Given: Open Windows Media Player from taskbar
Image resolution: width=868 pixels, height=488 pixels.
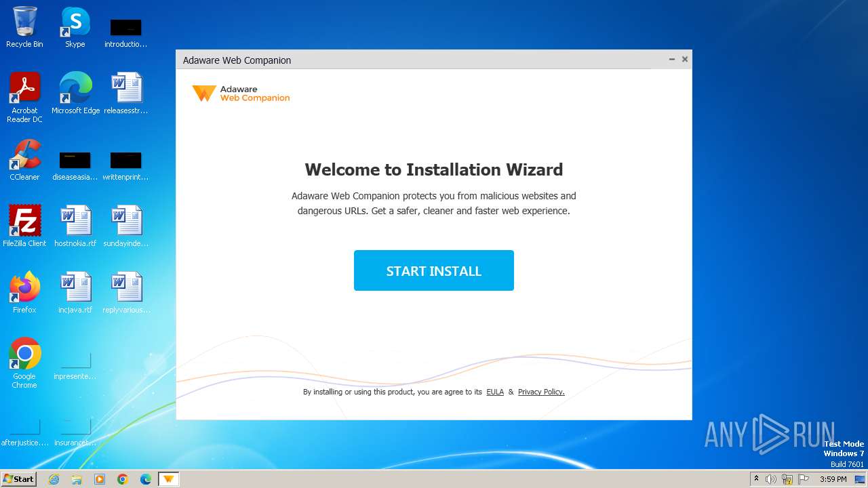Looking at the screenshot, I should pos(100,479).
